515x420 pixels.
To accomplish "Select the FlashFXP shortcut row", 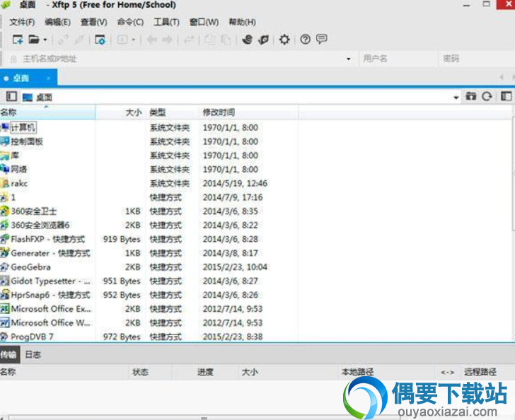I will coord(47,239).
